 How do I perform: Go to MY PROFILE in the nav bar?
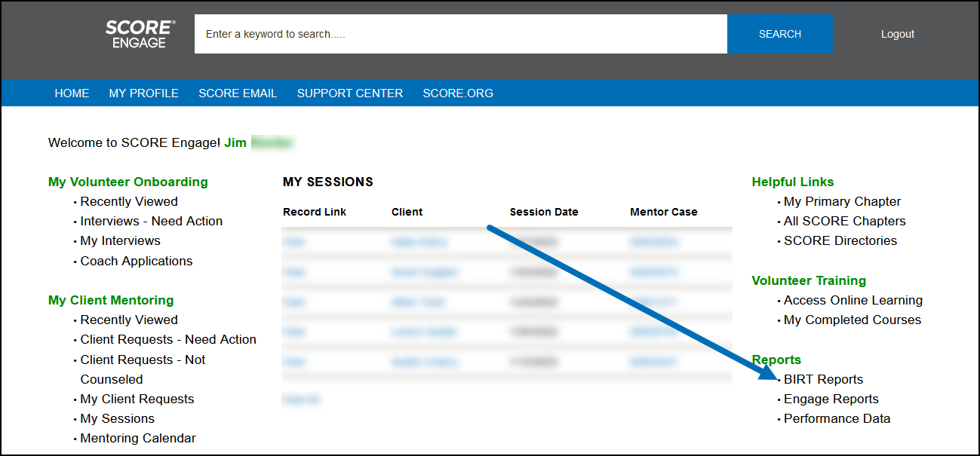pos(143,93)
